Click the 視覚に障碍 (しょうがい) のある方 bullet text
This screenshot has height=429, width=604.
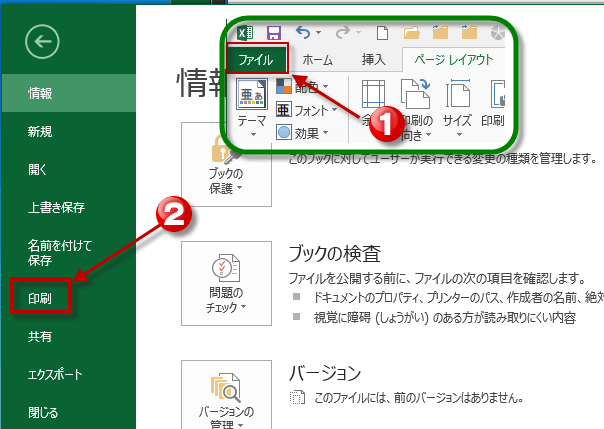(x=445, y=318)
